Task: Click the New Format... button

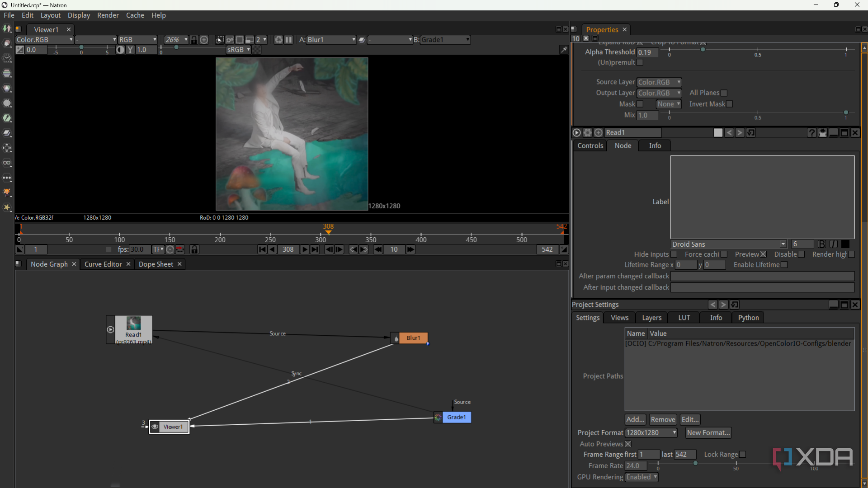Action: [708, 433]
